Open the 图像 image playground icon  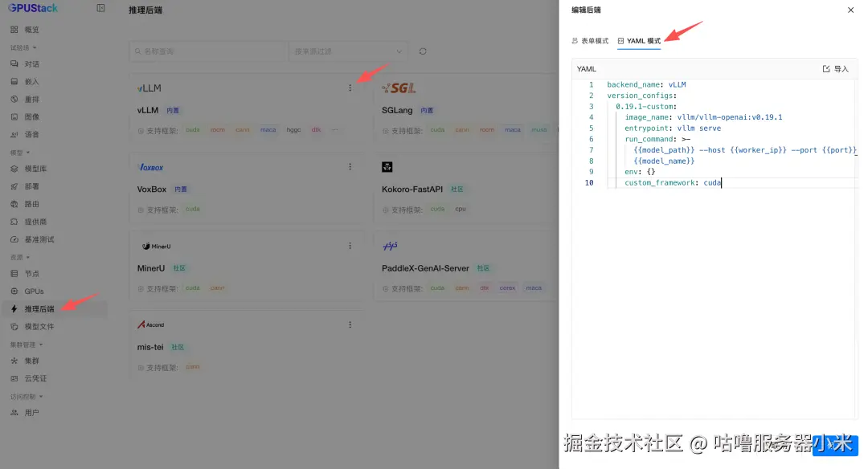[x=14, y=116]
